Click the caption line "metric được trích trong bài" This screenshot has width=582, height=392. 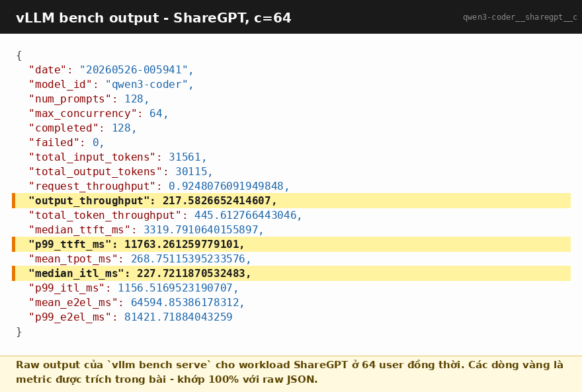pos(167,379)
